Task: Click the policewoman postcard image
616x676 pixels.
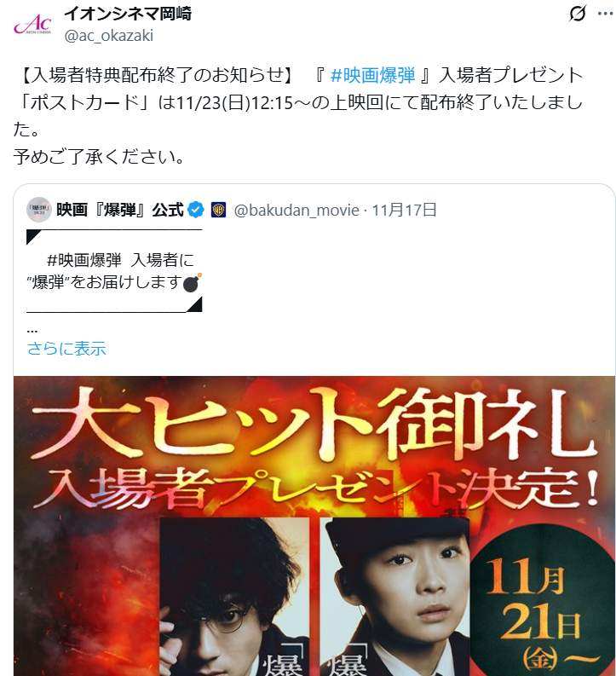Action: 395,597
